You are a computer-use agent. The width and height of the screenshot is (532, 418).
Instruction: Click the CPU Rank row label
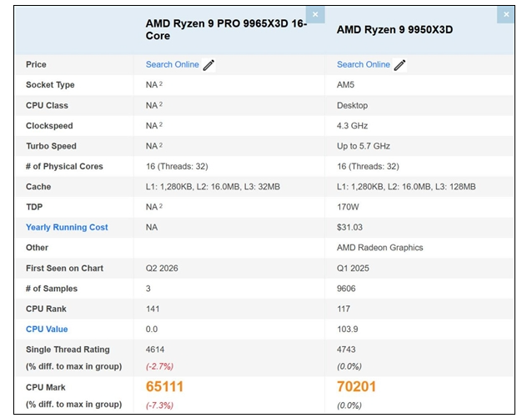(x=46, y=309)
